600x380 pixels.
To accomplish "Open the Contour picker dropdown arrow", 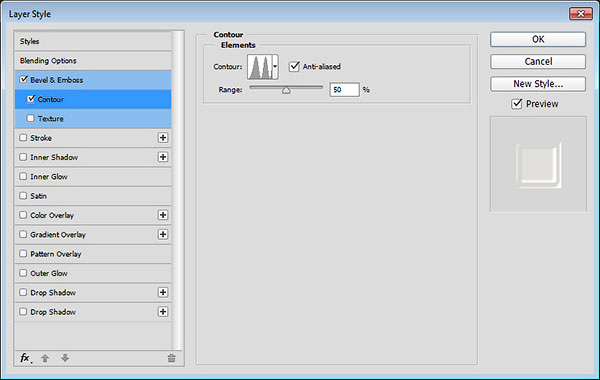I will [275, 67].
